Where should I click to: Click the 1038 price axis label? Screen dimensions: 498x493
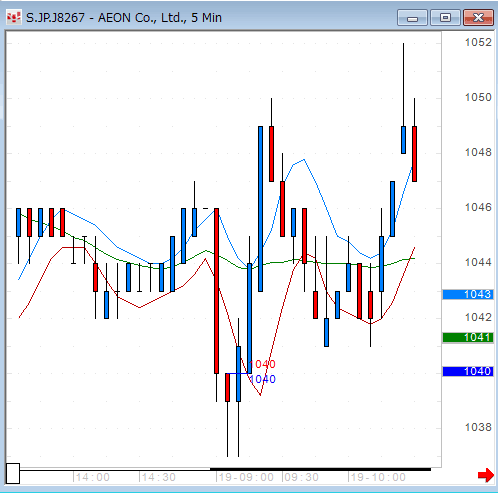pyautogui.click(x=478, y=427)
